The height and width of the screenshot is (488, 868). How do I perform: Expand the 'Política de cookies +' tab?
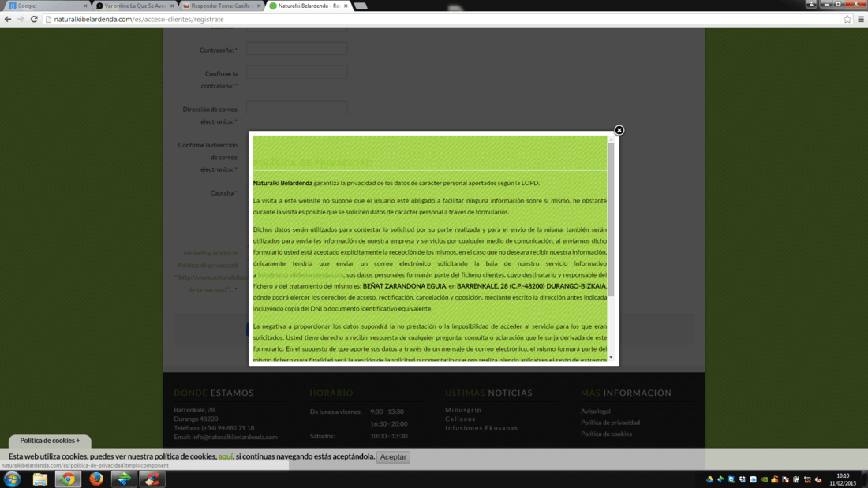50,441
